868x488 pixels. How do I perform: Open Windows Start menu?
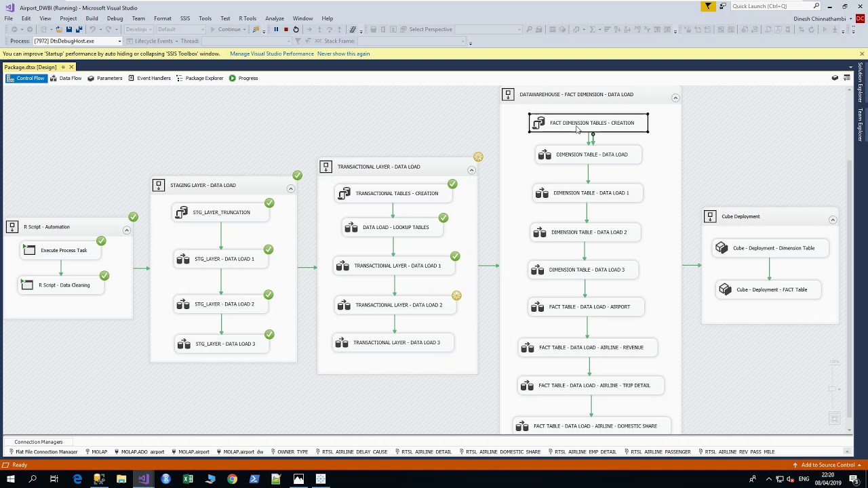point(10,479)
